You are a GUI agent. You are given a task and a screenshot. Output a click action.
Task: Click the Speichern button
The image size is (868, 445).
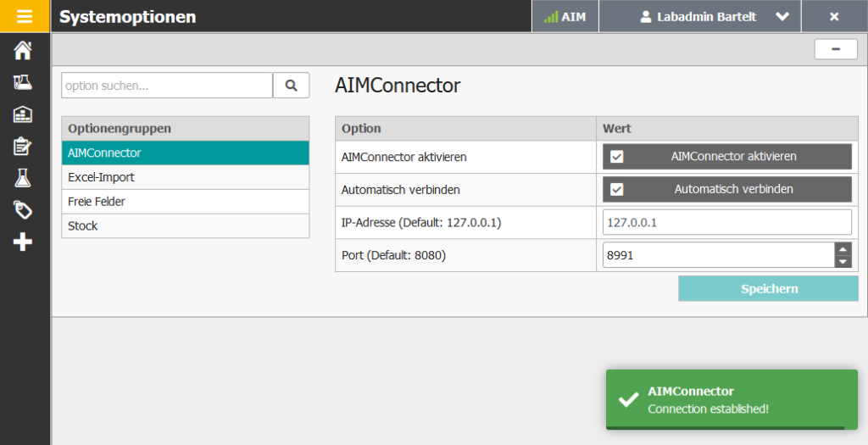click(769, 289)
